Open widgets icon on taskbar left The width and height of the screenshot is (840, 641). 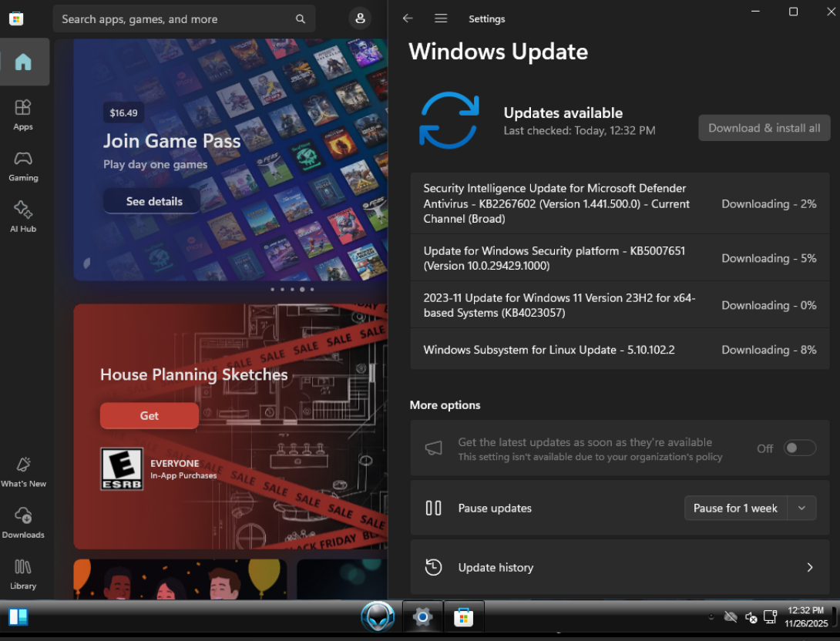[x=18, y=617]
